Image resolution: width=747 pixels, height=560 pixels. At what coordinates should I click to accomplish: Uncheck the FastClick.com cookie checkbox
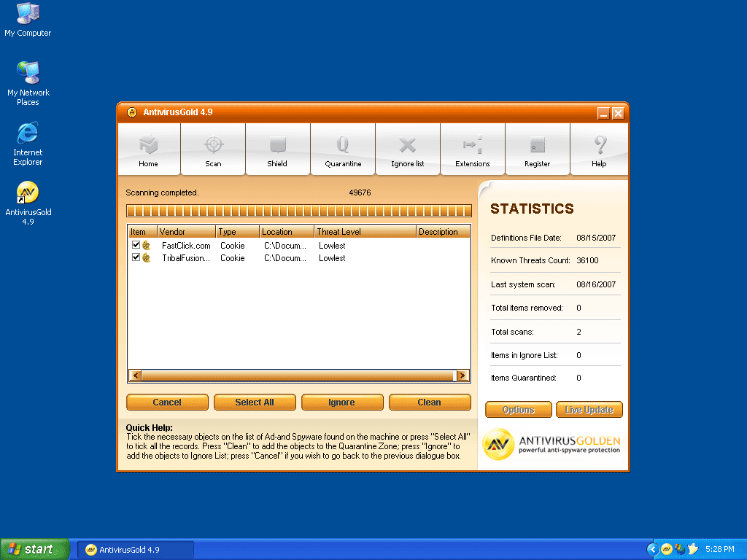[x=136, y=246]
